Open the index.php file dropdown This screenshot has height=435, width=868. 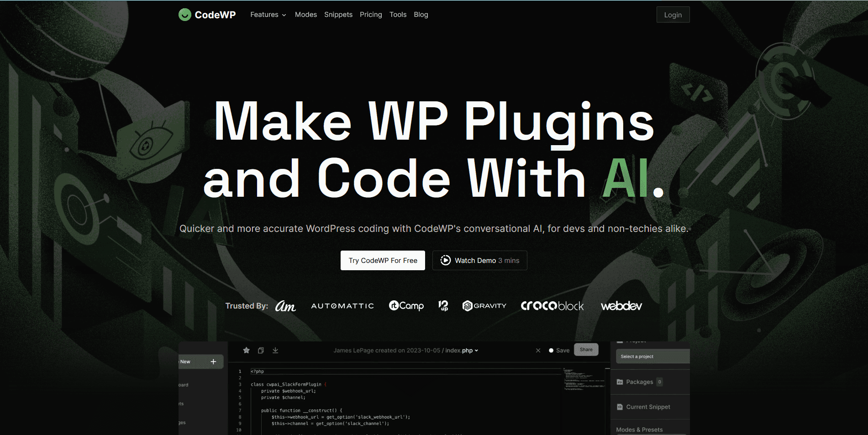click(462, 351)
